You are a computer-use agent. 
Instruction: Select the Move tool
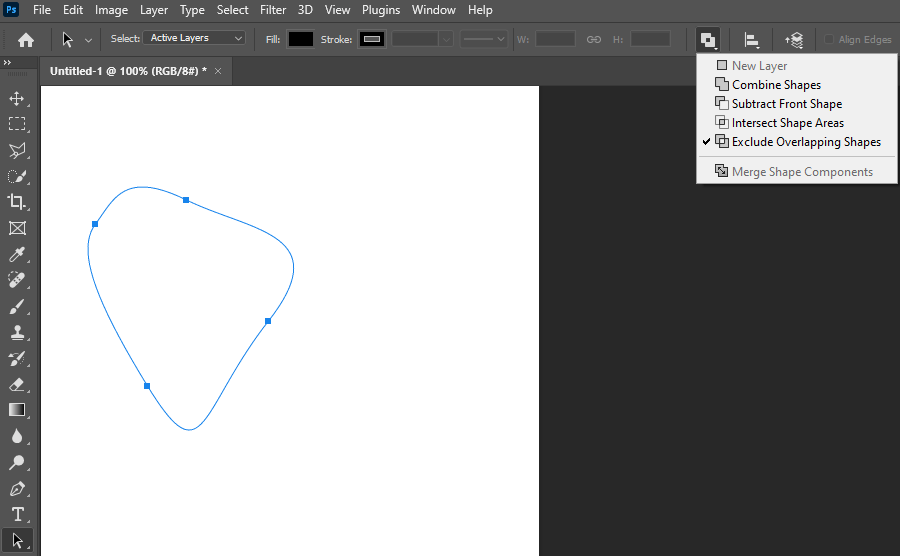tap(17, 99)
